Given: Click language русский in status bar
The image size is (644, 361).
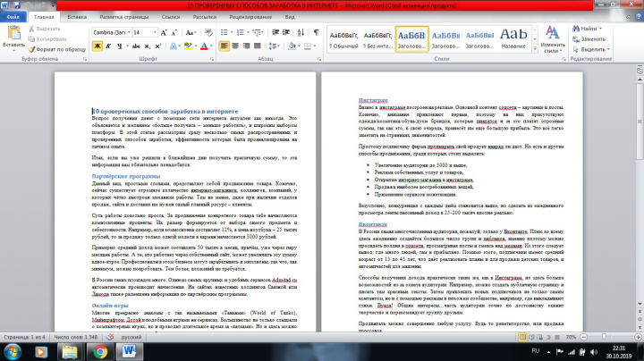Looking at the screenshot, I should click(x=131, y=337).
